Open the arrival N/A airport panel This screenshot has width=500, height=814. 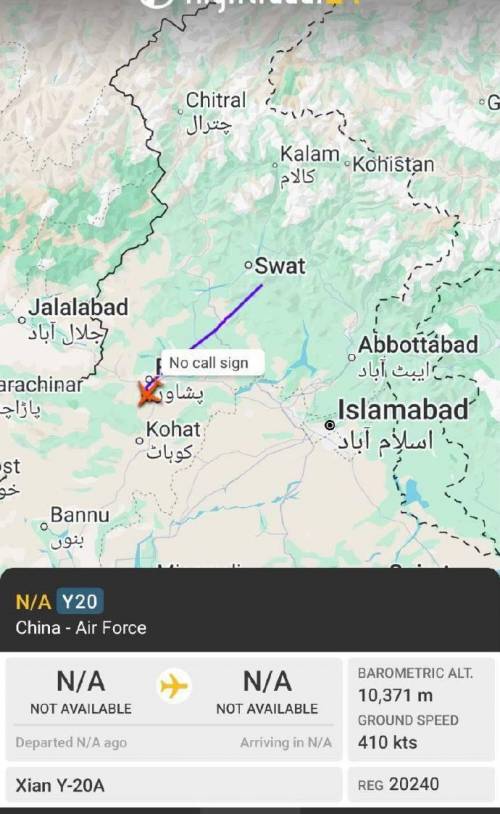click(267, 691)
